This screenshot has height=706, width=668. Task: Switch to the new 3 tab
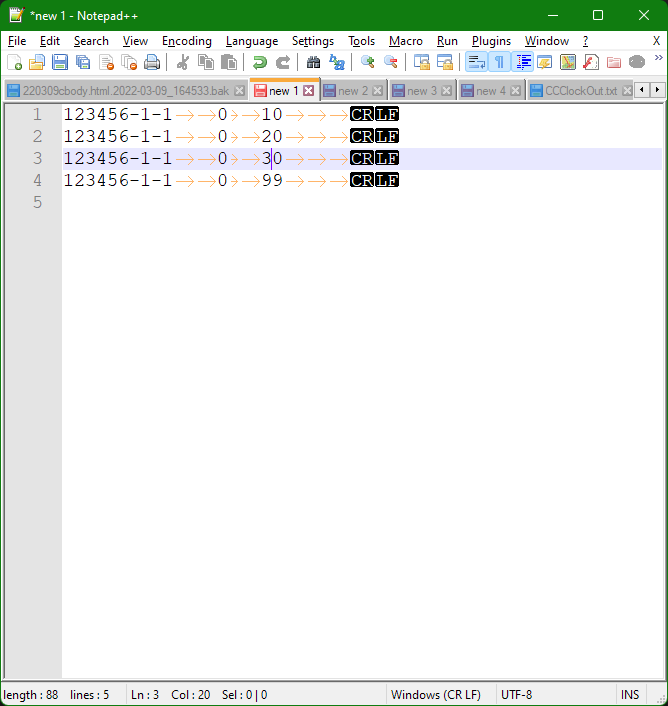(x=422, y=91)
